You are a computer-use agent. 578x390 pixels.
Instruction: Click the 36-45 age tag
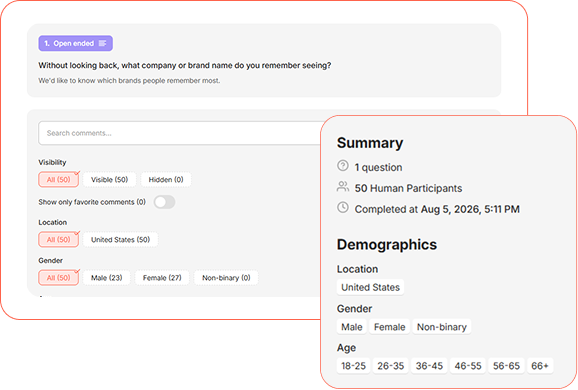point(429,366)
